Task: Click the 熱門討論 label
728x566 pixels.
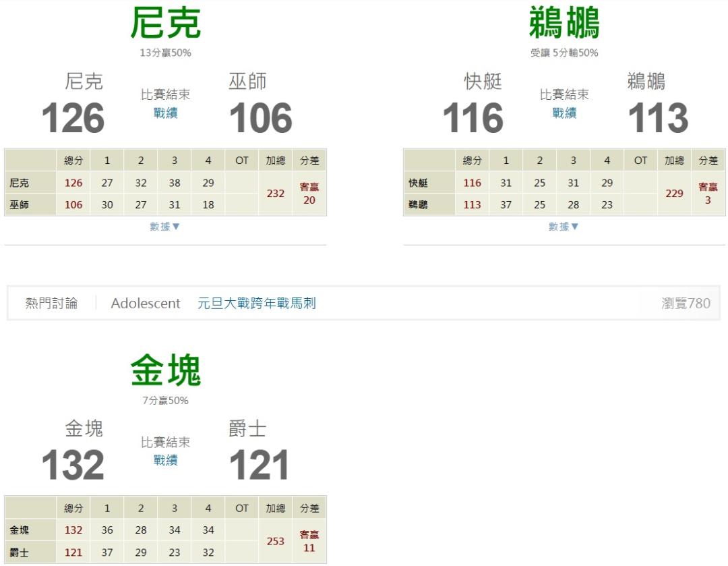Action: pyautogui.click(x=51, y=303)
